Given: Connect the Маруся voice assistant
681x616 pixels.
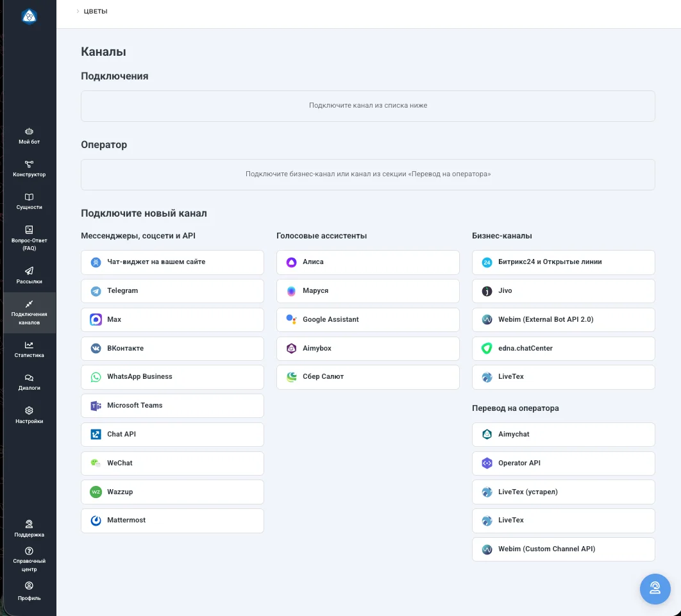Looking at the screenshot, I should point(368,291).
